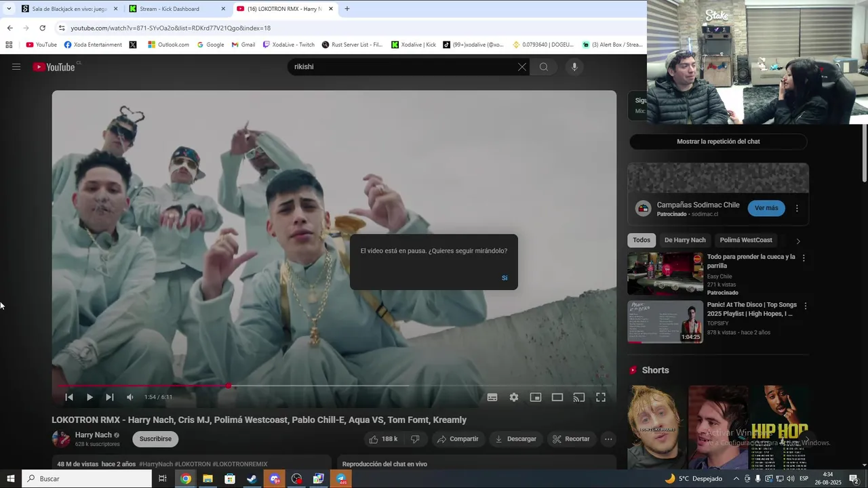Open the Easy Chile cueca parrilla thumbnail
The image size is (868, 488).
[x=665, y=274]
